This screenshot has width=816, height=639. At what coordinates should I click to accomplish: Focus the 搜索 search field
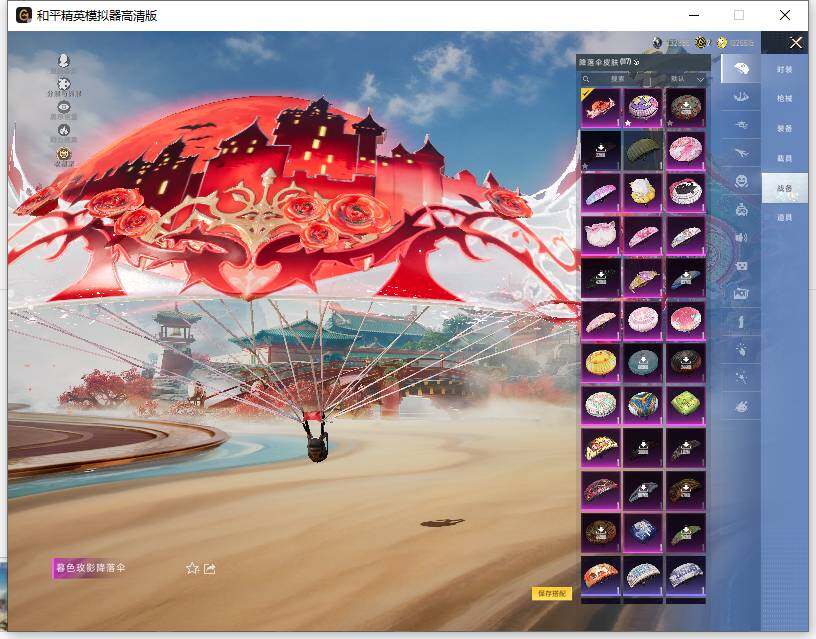pos(617,79)
